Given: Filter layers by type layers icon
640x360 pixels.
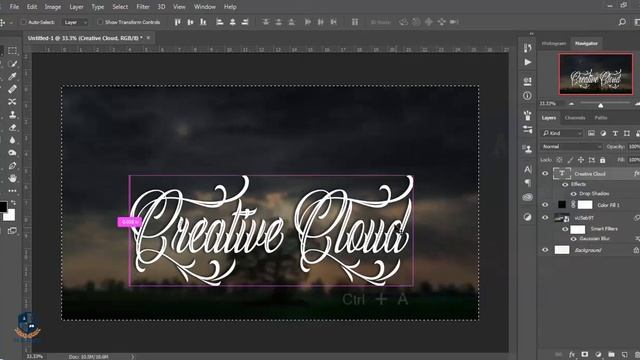Looking at the screenshot, I should point(615,133).
